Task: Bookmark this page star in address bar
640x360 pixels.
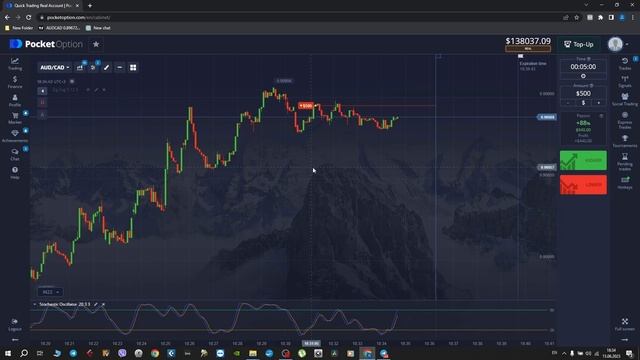Action: click(x=576, y=17)
